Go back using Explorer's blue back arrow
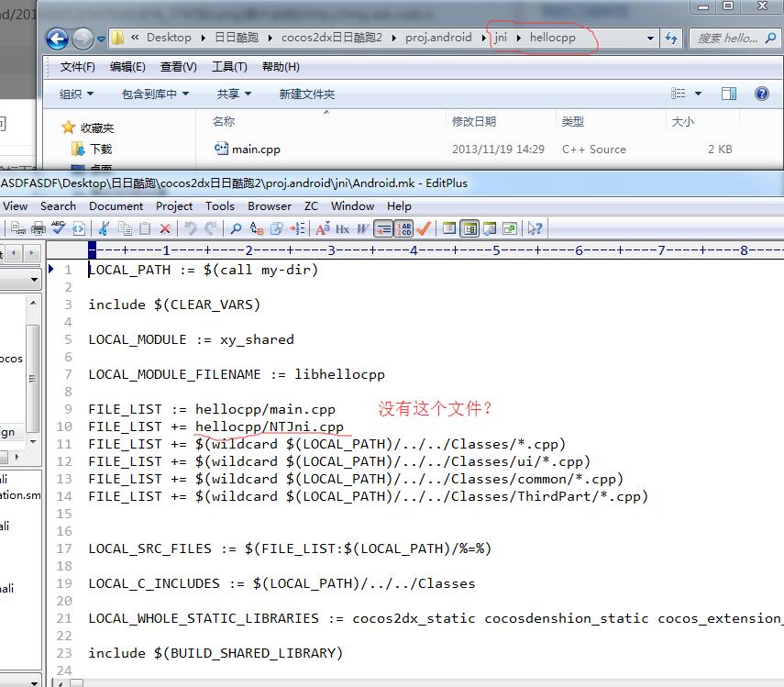 [x=57, y=39]
